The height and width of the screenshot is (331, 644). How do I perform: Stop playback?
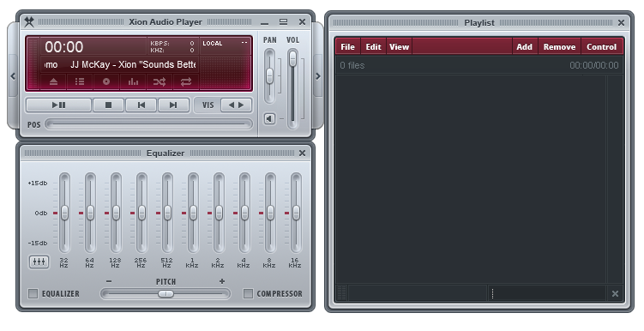click(x=108, y=105)
